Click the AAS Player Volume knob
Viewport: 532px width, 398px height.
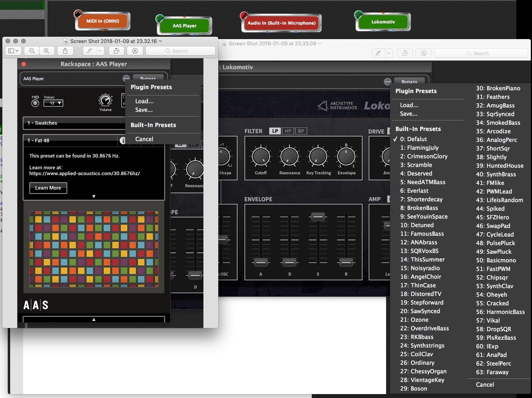(x=106, y=100)
